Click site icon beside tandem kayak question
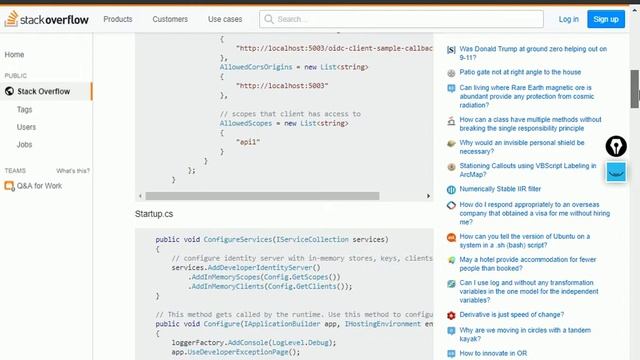This screenshot has width=640, height=360. coord(451,331)
